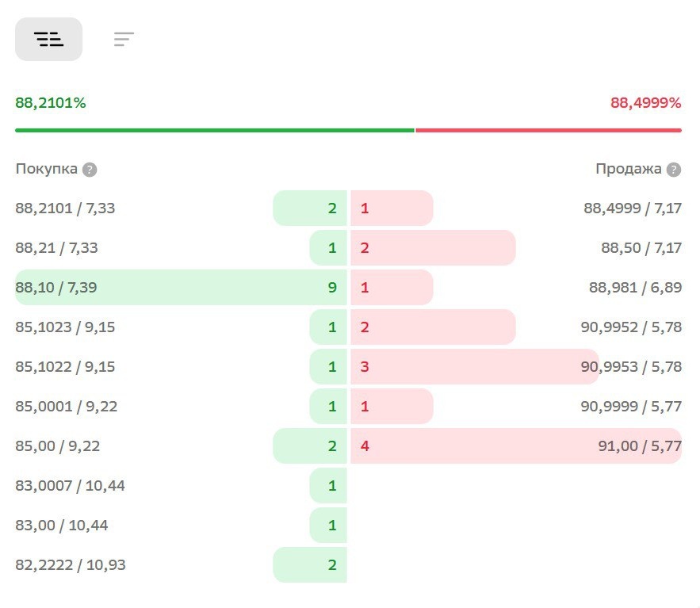Image resolution: width=700 pixels, height=608 pixels.
Task: Click the best bid price 88,2101%
Action: [51, 103]
